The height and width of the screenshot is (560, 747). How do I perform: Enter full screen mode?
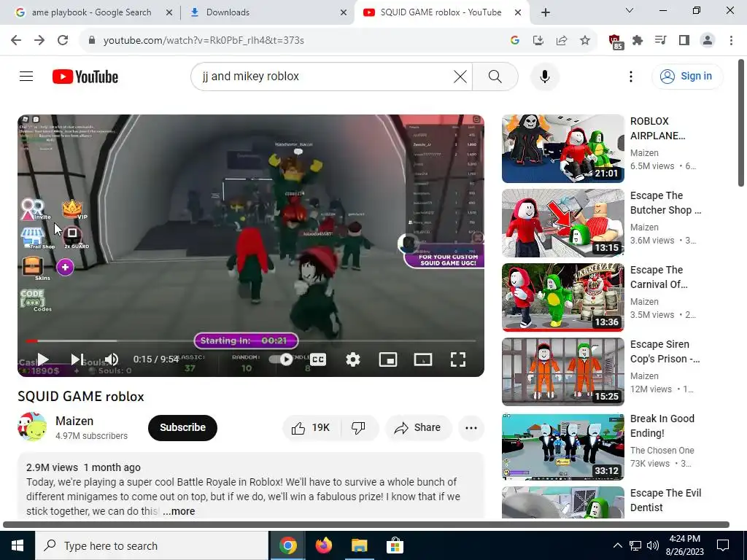(458, 359)
